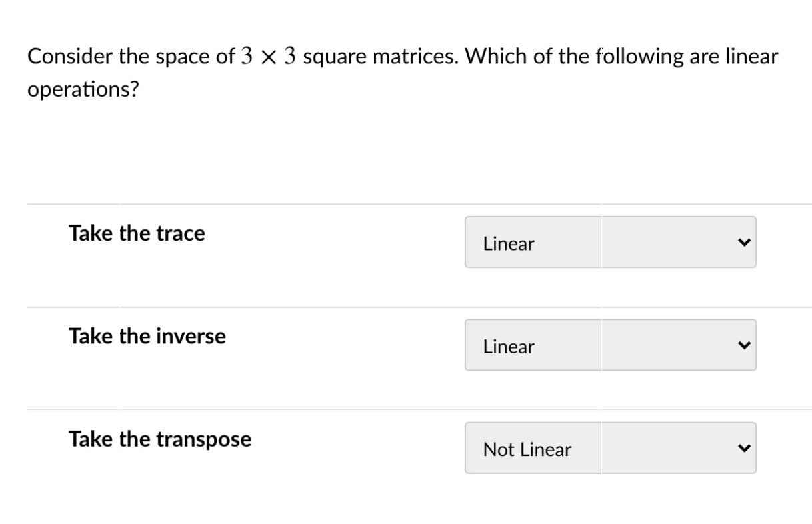Screen dimensions: 812x524
Task: Click the word "trace" in the first row
Action: pyautogui.click(x=180, y=233)
